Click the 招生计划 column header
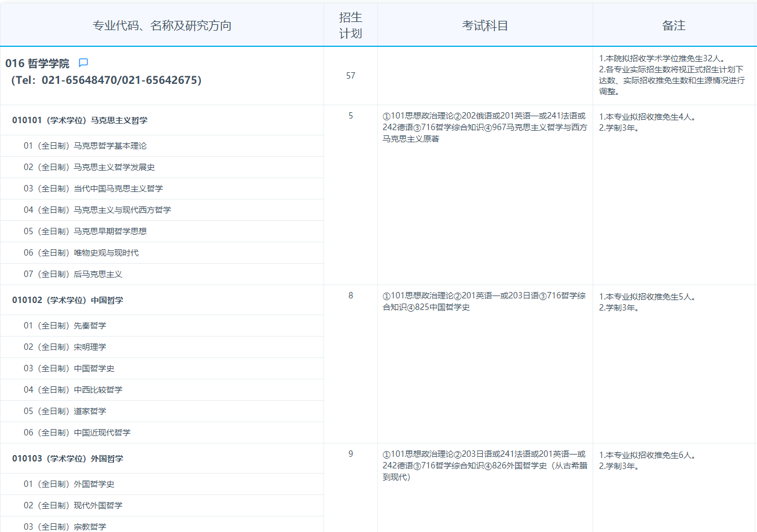 point(350,25)
